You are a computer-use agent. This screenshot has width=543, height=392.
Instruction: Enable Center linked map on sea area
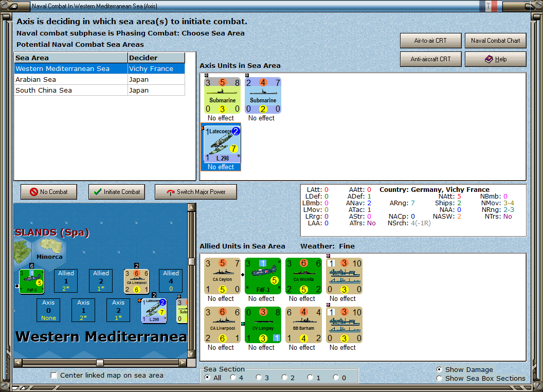[54, 376]
